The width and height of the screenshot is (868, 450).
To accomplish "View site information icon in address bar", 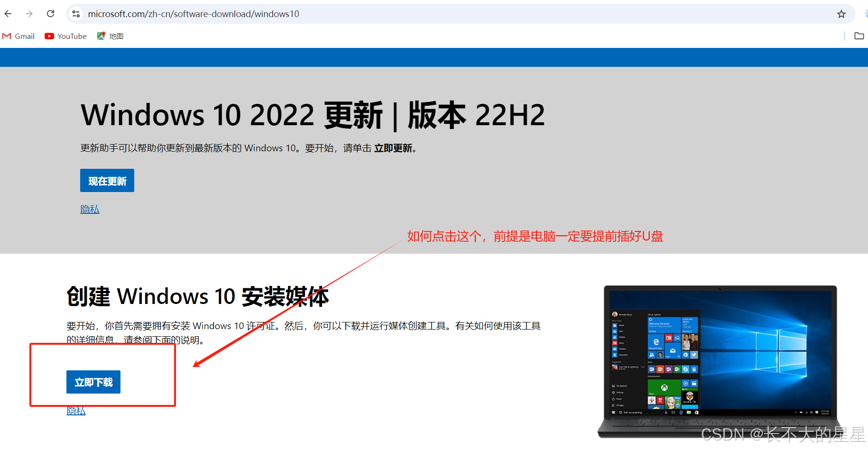I will coord(76,14).
